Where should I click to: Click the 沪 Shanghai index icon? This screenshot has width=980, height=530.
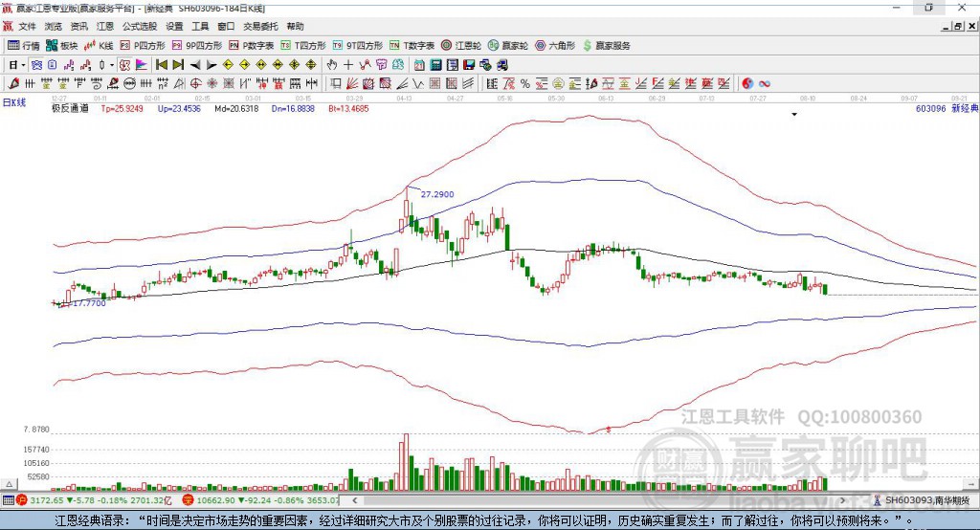(22, 500)
